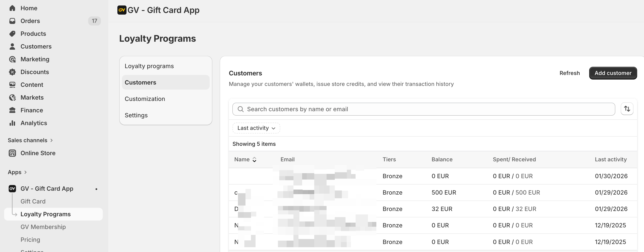Click the Refresh button
Viewport: 644px width, 252px height.
click(x=569, y=73)
